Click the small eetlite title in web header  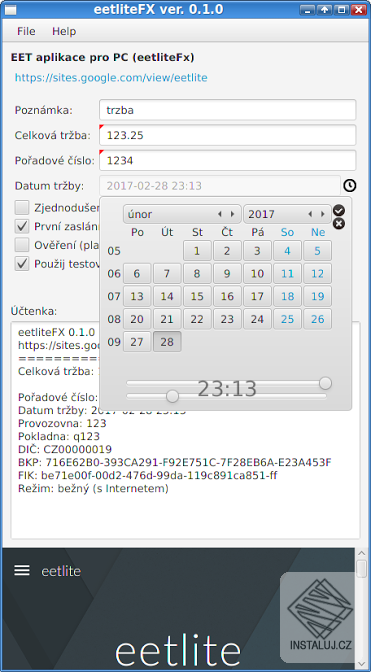point(61,571)
